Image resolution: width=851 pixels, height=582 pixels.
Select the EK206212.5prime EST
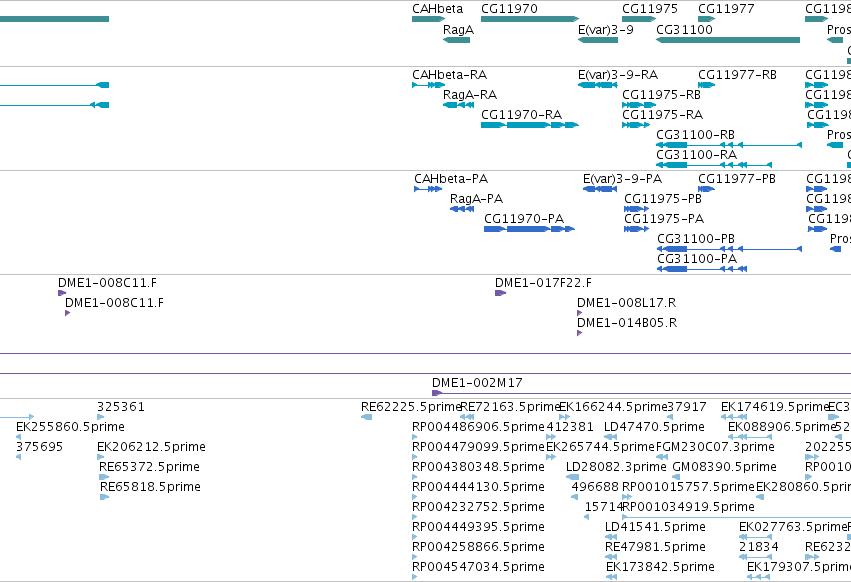[100, 457]
